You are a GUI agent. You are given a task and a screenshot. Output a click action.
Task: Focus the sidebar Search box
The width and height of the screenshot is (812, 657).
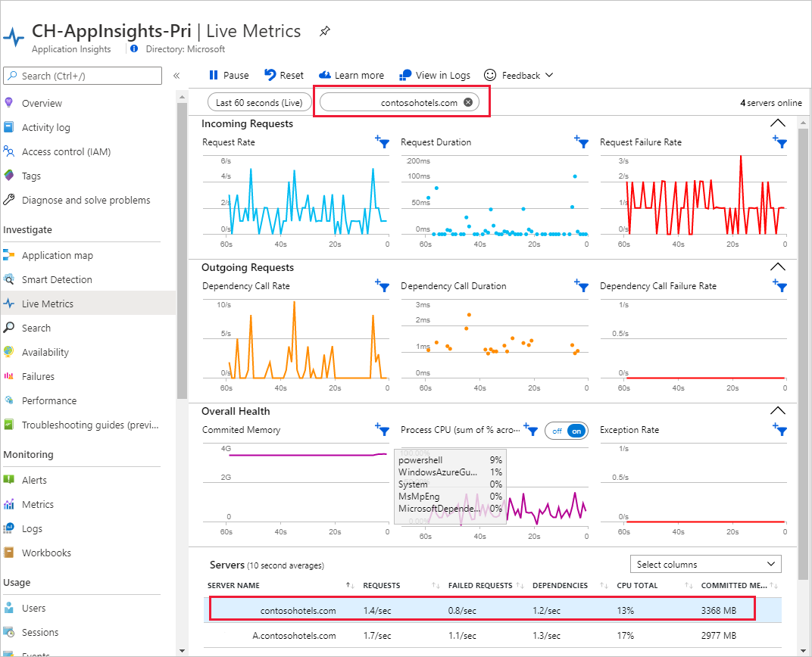83,76
